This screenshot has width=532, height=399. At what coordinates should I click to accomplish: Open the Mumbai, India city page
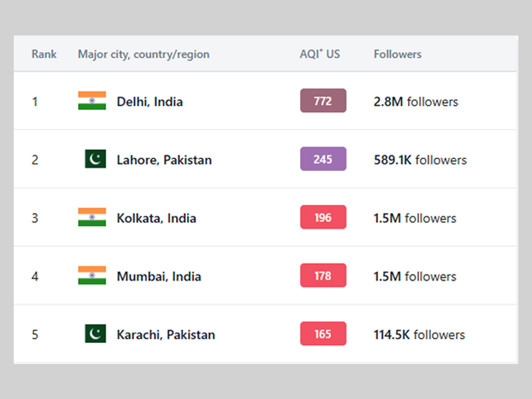click(159, 276)
